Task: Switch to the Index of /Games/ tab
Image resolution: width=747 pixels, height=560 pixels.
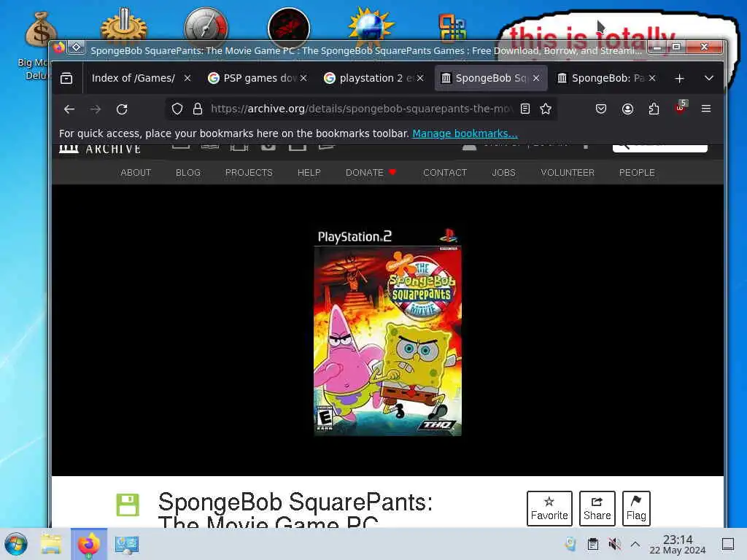Action: [133, 78]
